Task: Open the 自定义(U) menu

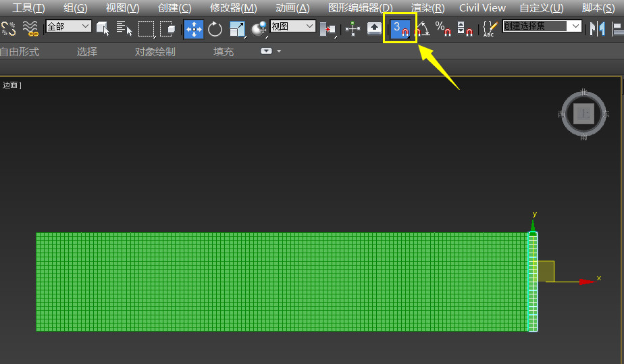Action: (542, 8)
